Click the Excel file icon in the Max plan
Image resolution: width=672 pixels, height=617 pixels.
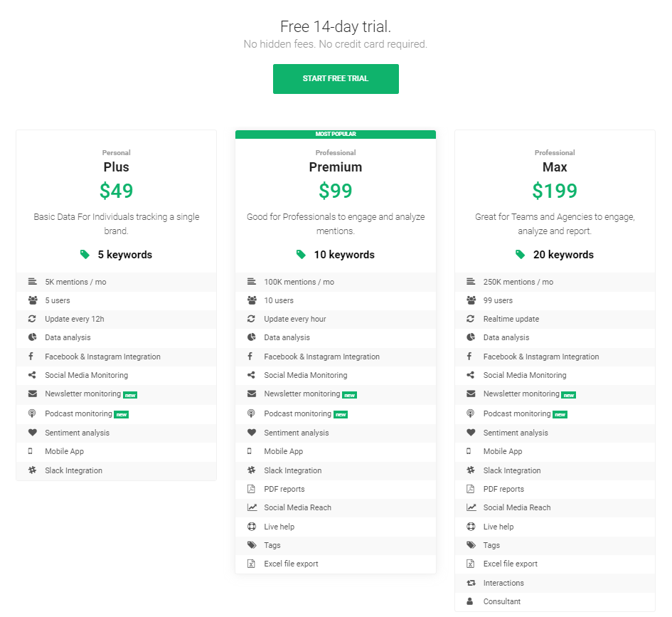tap(471, 564)
